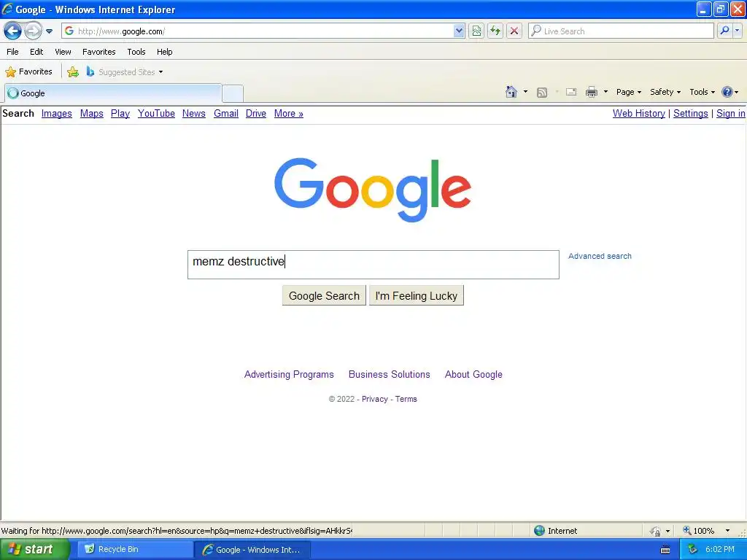The width and height of the screenshot is (747, 560).
Task: Open recent pages dropdown next to Forward
Action: click(49, 31)
